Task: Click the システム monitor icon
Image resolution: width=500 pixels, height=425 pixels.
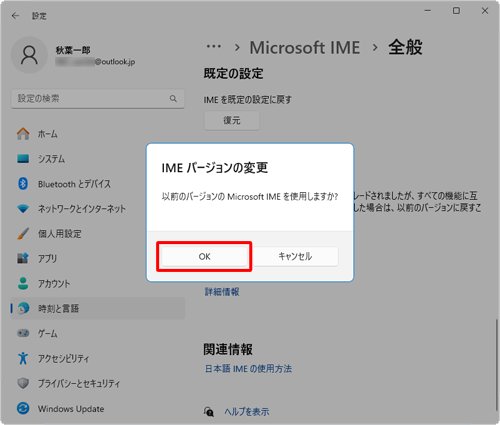Action: point(23,159)
